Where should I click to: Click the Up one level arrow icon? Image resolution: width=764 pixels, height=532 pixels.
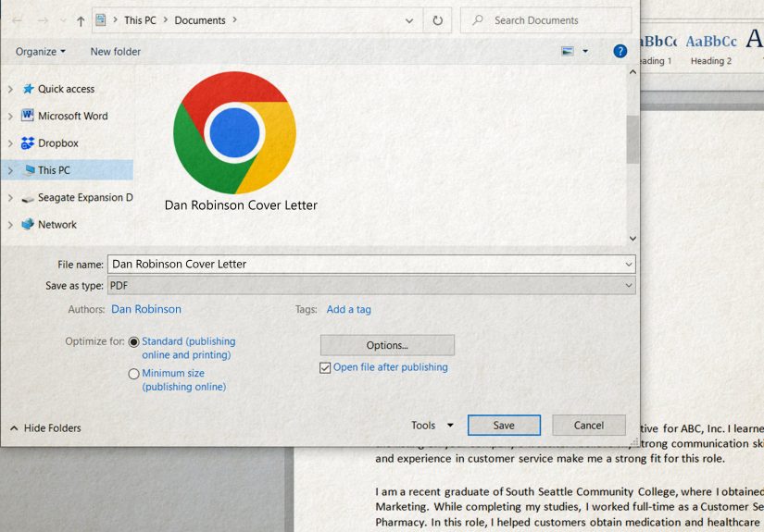(x=81, y=21)
